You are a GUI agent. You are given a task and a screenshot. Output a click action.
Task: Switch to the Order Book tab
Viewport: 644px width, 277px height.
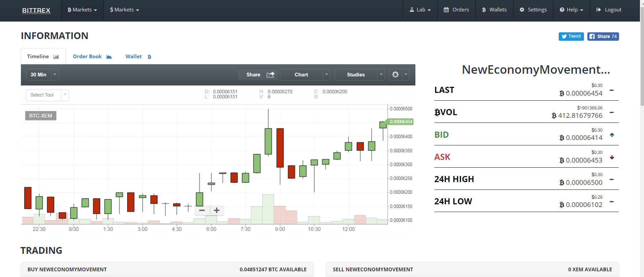pos(92,57)
